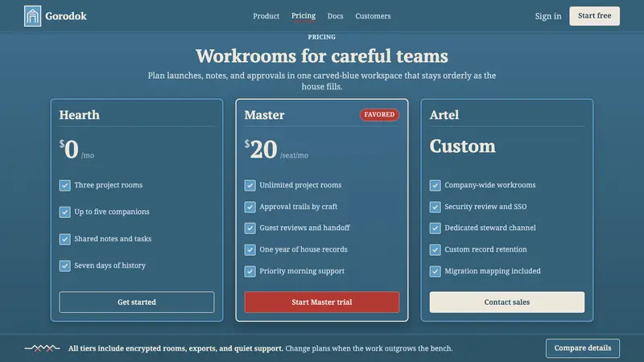Toggle the Company-wide workrooms checkbox
The image size is (644, 362).
pos(435,185)
